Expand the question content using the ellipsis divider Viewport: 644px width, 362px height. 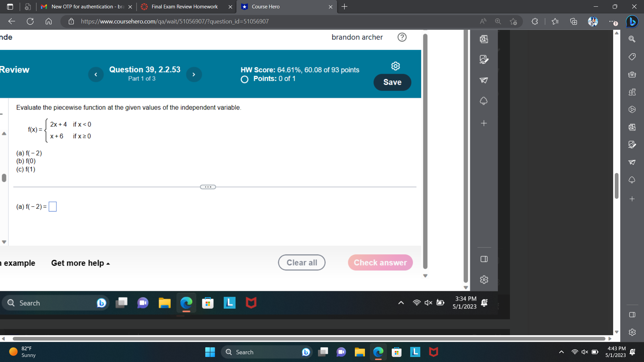(x=208, y=187)
